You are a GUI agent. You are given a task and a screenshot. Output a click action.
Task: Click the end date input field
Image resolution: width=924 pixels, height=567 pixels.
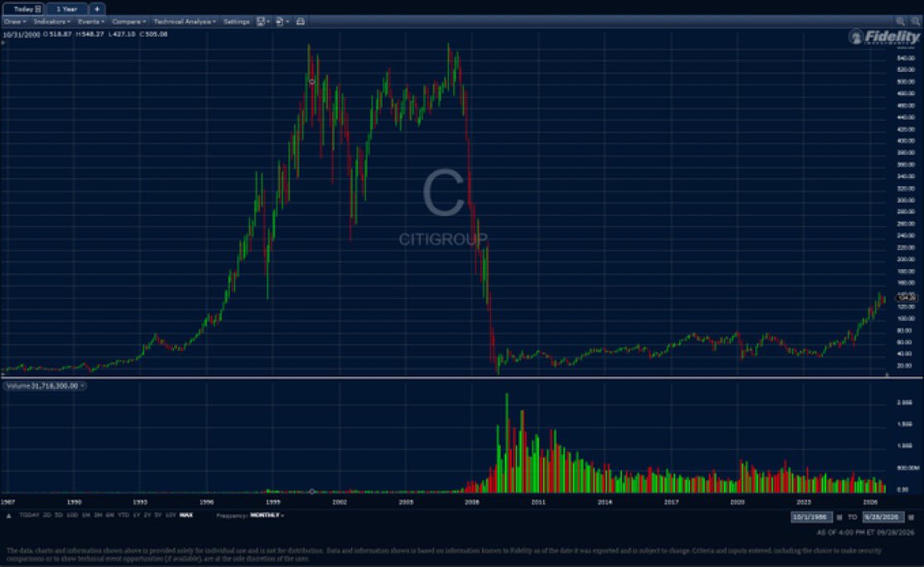pos(883,517)
